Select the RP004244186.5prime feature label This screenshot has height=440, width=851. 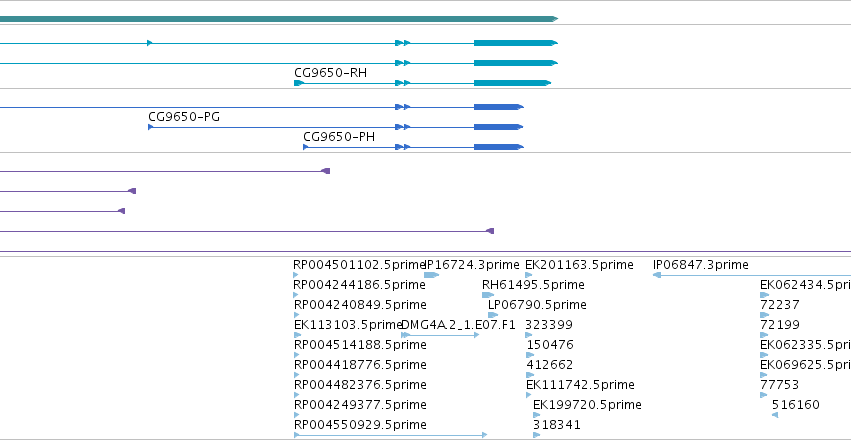359,285
